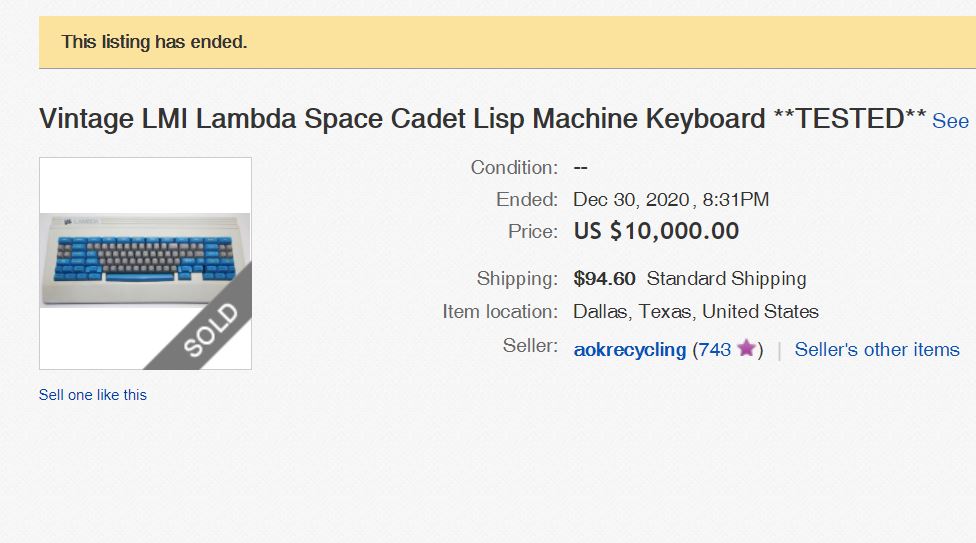The image size is (976, 543).
Task: Open seller profile aokrecycling
Action: click(x=630, y=350)
